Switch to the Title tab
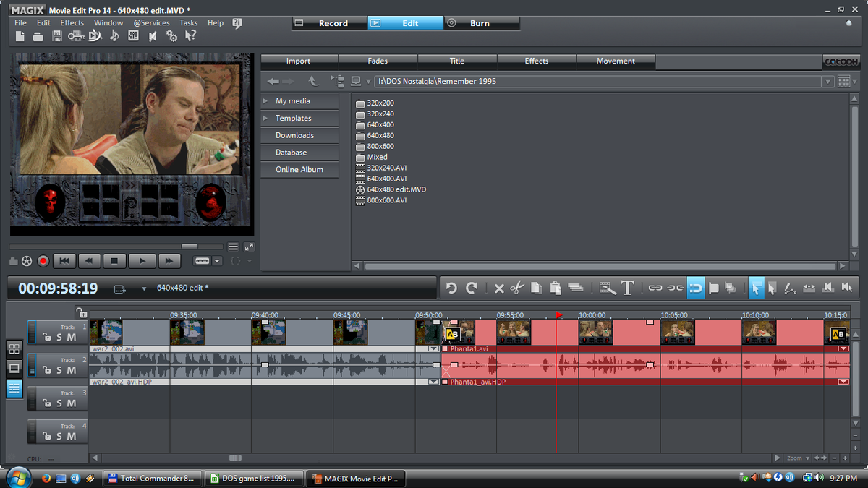Screen dimensions: 868x488 coord(457,61)
